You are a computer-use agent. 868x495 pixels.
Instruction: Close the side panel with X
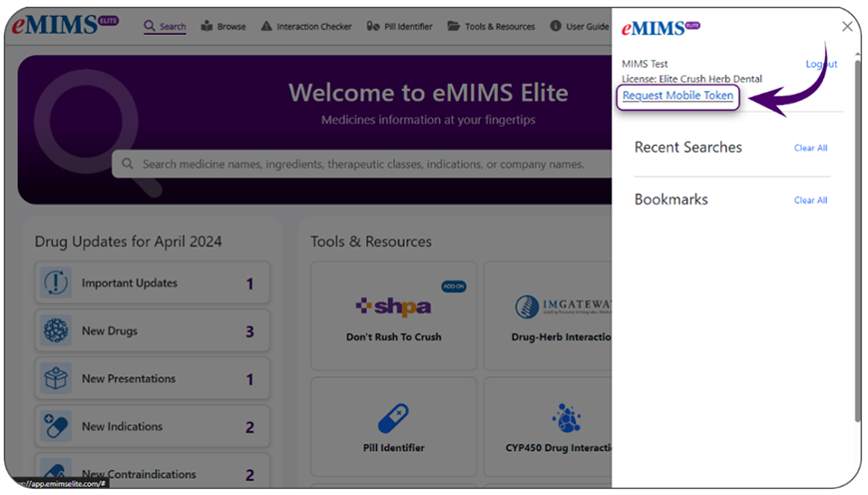click(x=847, y=27)
